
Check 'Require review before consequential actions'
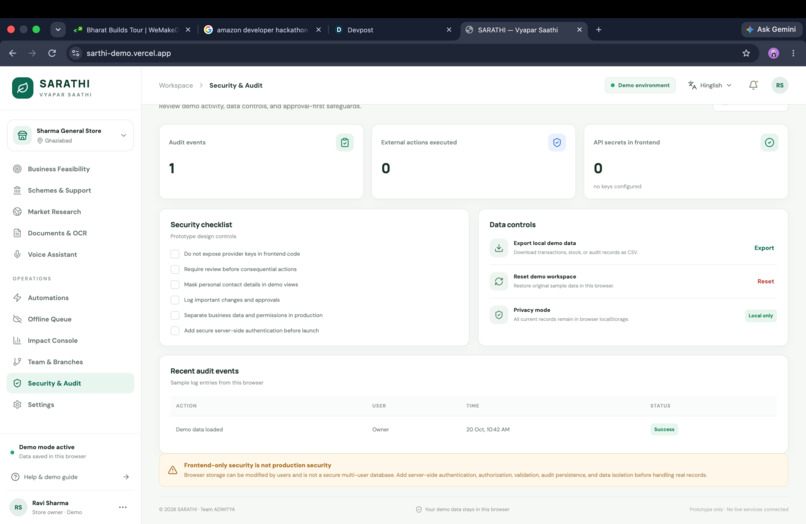[x=175, y=269]
